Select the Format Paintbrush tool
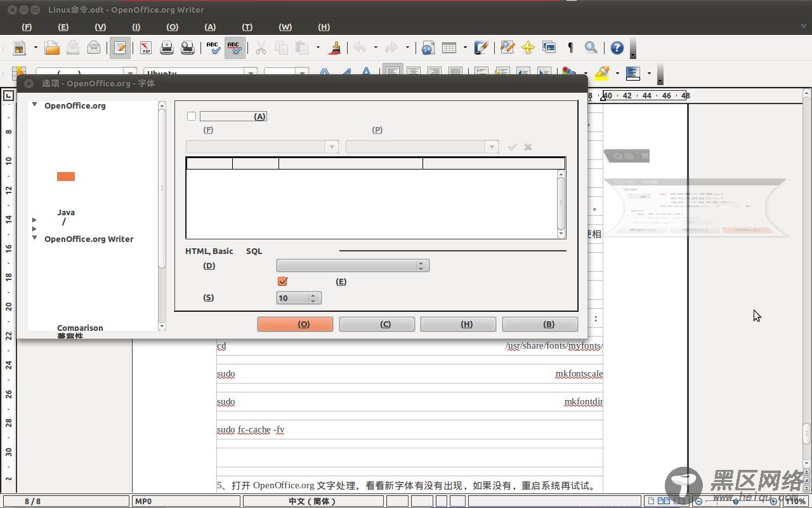Screen dimensions: 812x508 click(335, 48)
